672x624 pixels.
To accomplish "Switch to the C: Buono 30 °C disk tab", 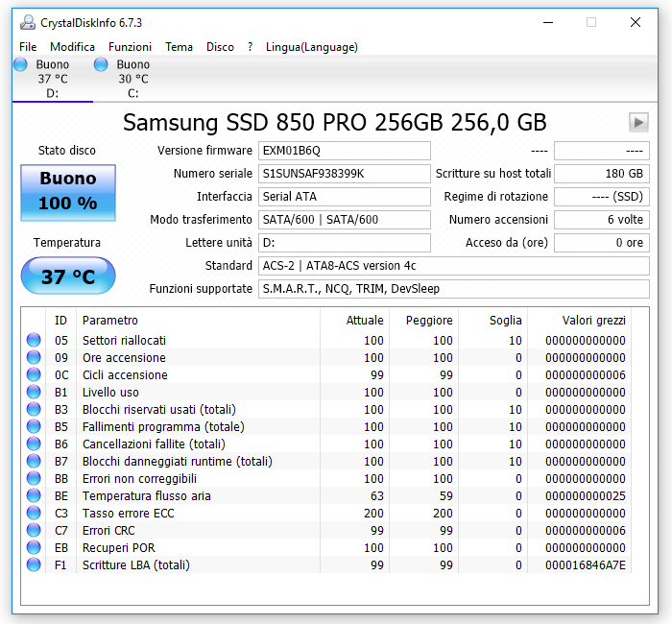I will tap(133, 79).
